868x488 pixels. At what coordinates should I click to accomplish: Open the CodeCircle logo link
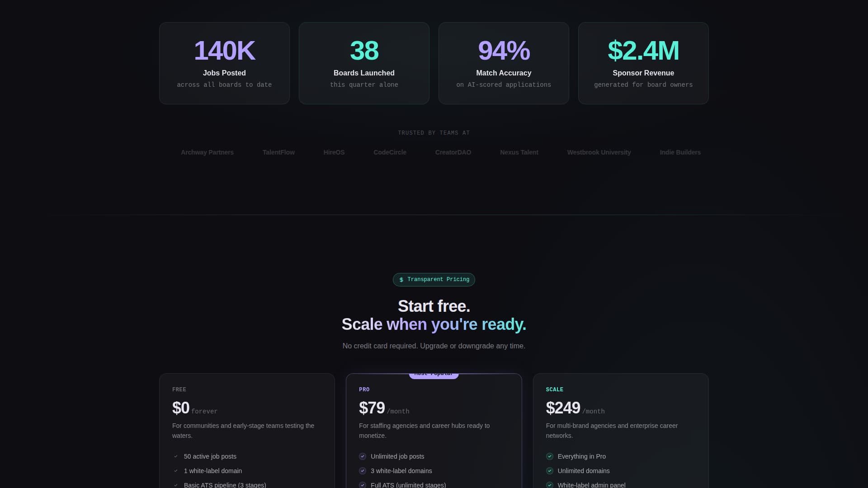pyautogui.click(x=390, y=152)
